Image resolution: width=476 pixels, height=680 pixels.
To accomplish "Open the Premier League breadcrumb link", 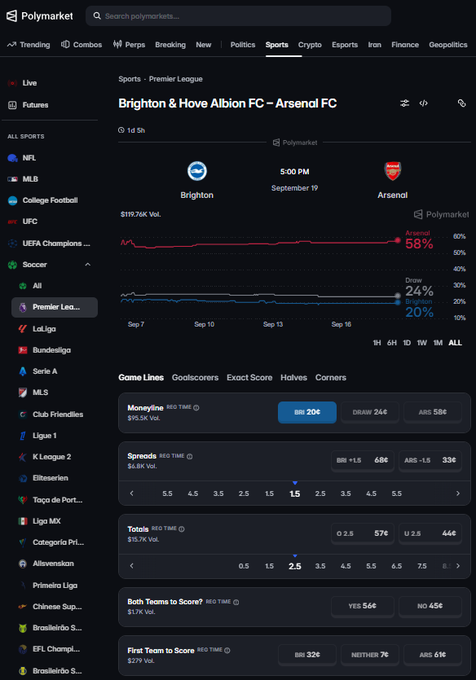I will 176,79.
